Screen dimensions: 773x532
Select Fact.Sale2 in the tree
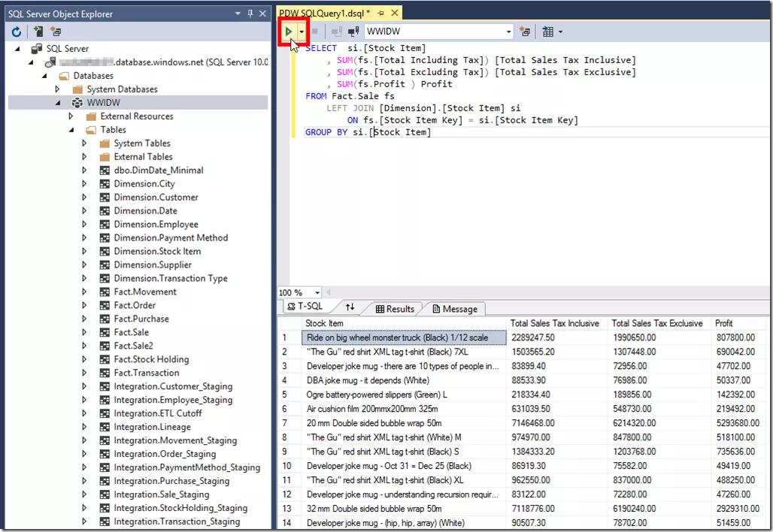(133, 346)
